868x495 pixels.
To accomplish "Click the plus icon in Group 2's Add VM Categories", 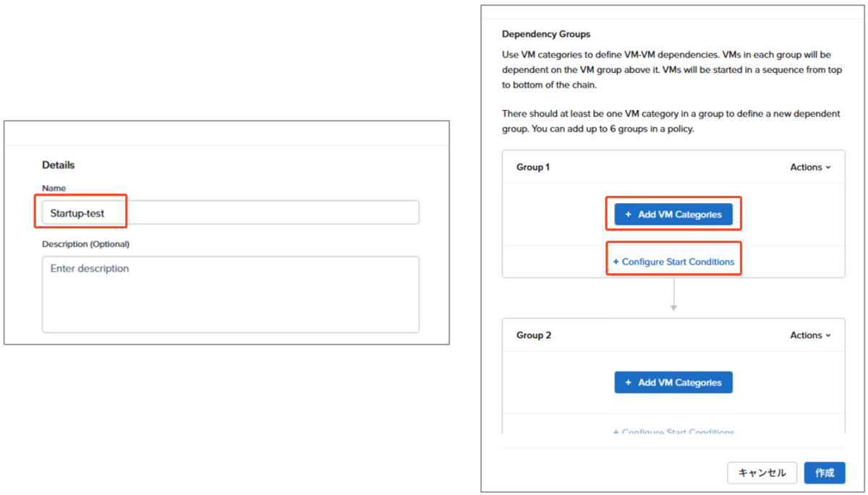I will 628,382.
